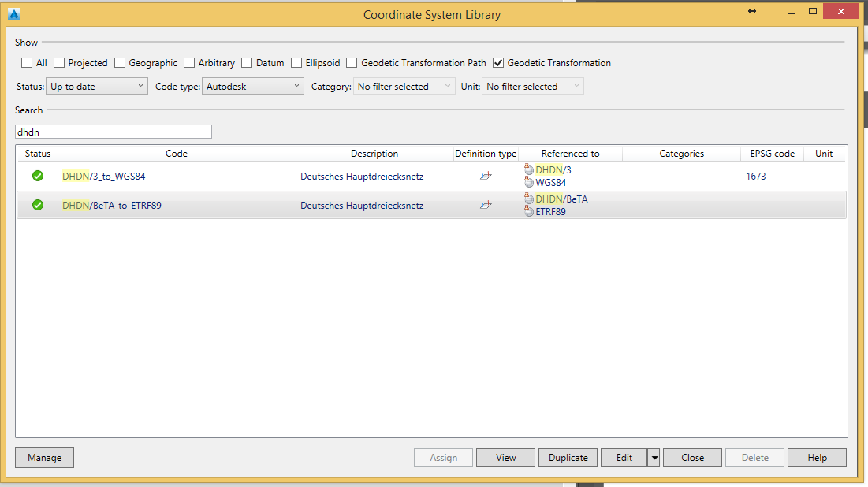Click the double-arrow icon in title bar

pos(752,11)
